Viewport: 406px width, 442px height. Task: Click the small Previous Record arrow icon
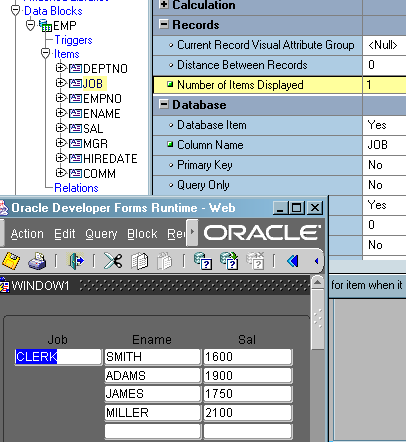(316, 261)
